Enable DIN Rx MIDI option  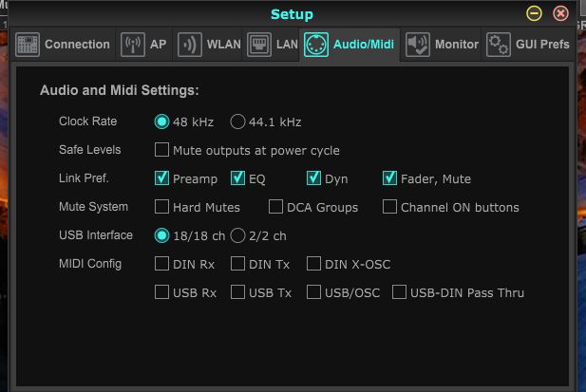pyautogui.click(x=161, y=264)
